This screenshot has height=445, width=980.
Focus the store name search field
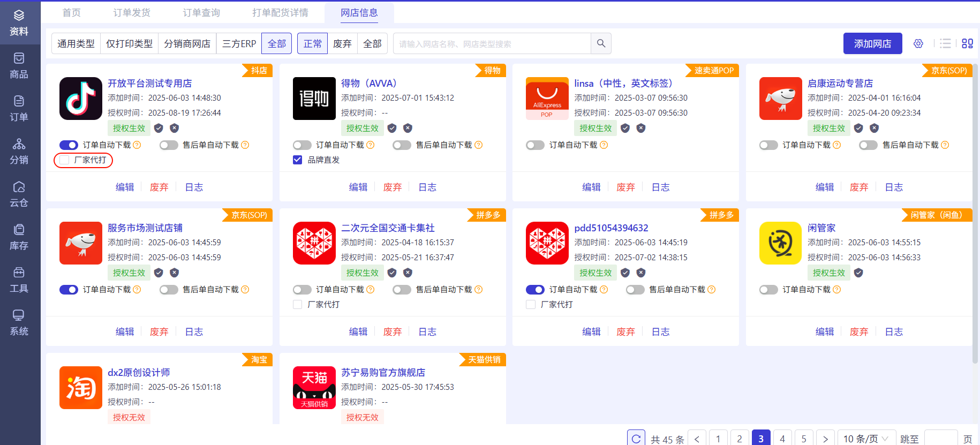pyautogui.click(x=492, y=43)
